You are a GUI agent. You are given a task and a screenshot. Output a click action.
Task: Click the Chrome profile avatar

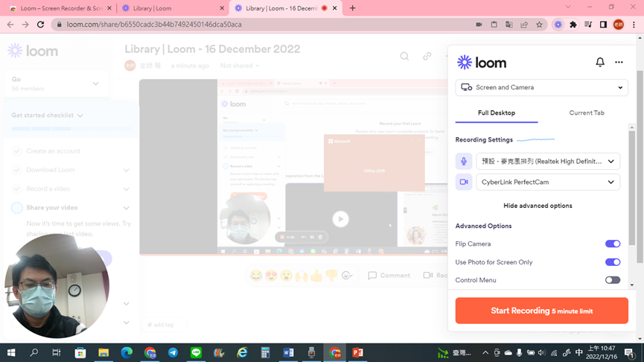coord(619,25)
